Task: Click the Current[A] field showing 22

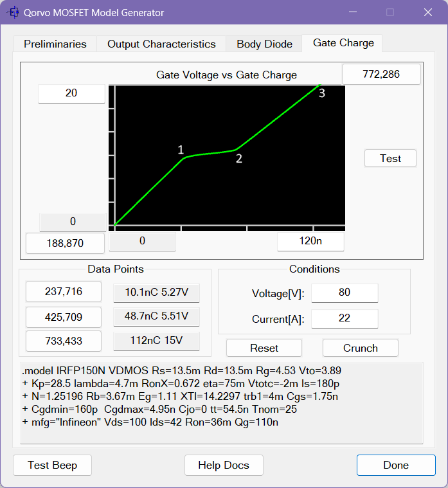Action: coord(345,318)
